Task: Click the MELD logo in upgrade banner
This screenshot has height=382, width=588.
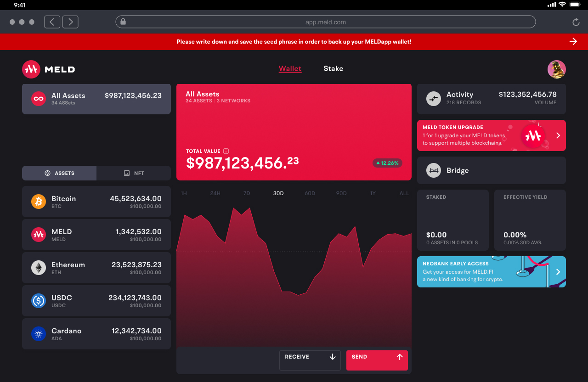Action: (533, 135)
